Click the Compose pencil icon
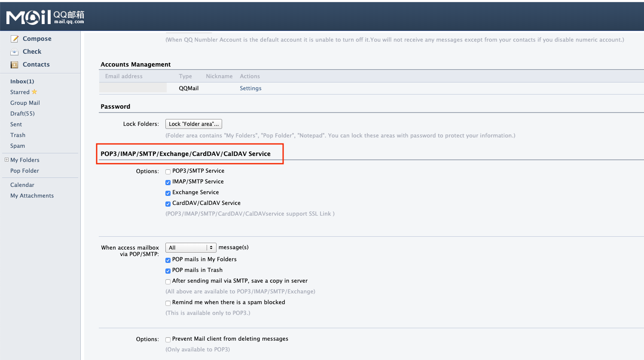Screen dimensions: 644x360 [x=15, y=39]
